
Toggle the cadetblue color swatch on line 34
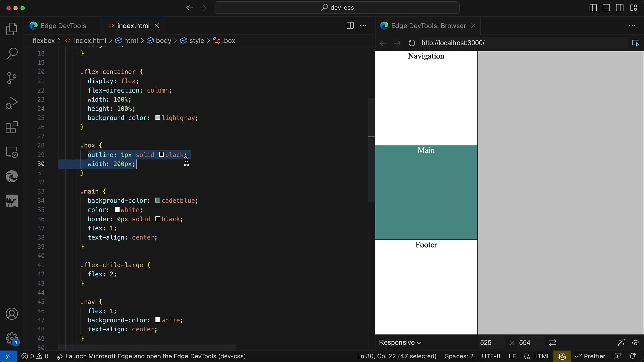(x=157, y=200)
